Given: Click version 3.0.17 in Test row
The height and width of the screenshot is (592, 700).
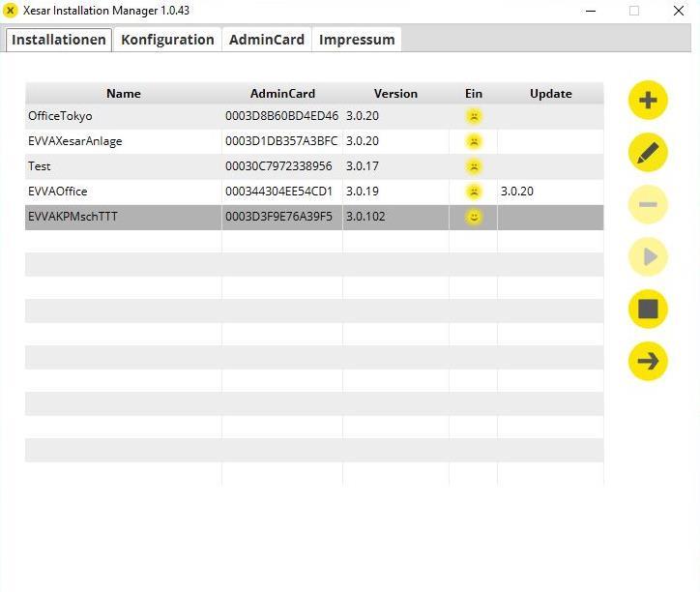Looking at the screenshot, I should [362, 166].
